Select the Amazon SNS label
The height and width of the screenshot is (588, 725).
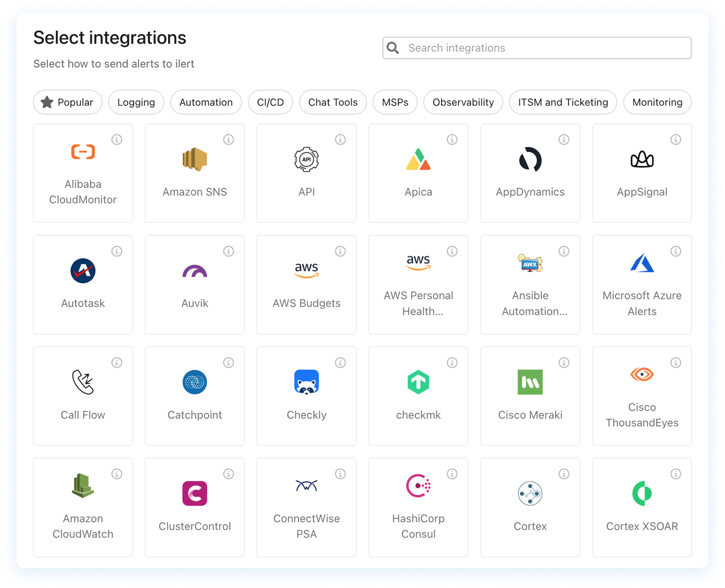pyautogui.click(x=195, y=192)
